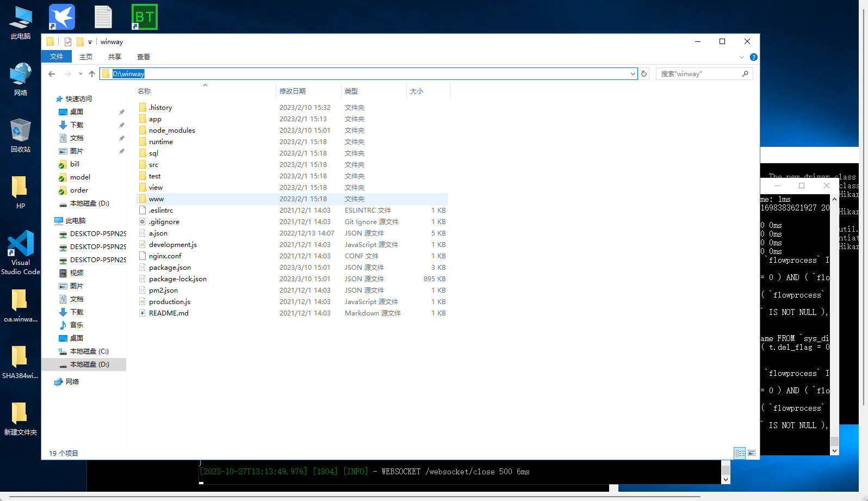
Task: Open the 查看 ribbon tab
Action: [x=144, y=57]
